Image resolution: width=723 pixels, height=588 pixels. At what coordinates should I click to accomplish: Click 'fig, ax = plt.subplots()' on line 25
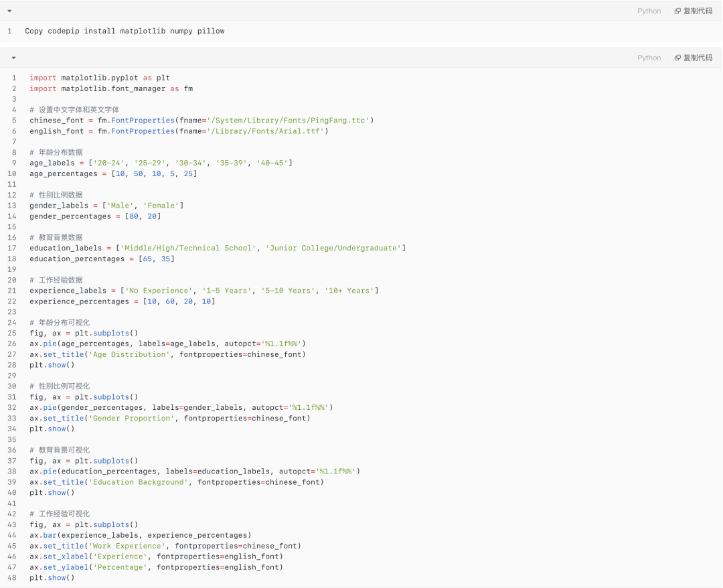(x=84, y=334)
